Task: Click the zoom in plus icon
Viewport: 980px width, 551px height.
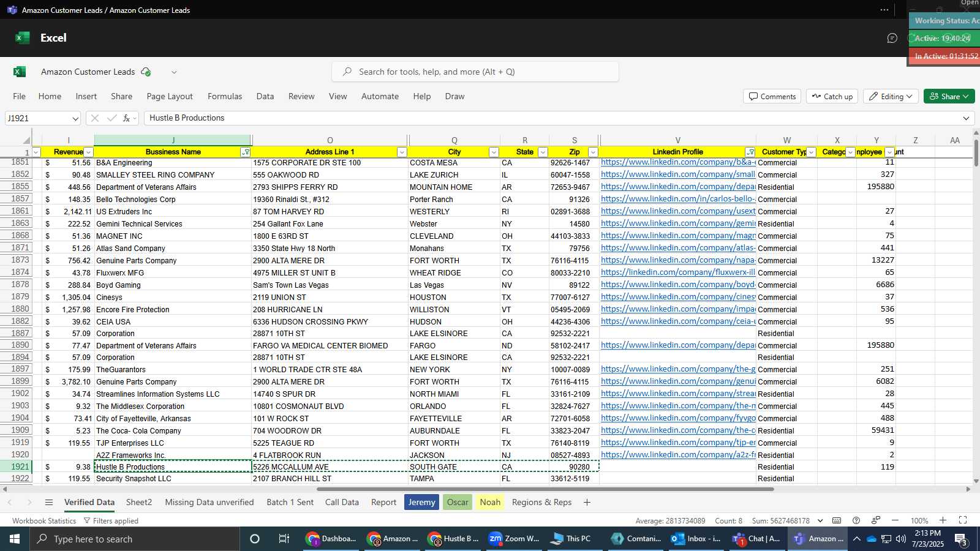Action: tap(943, 520)
